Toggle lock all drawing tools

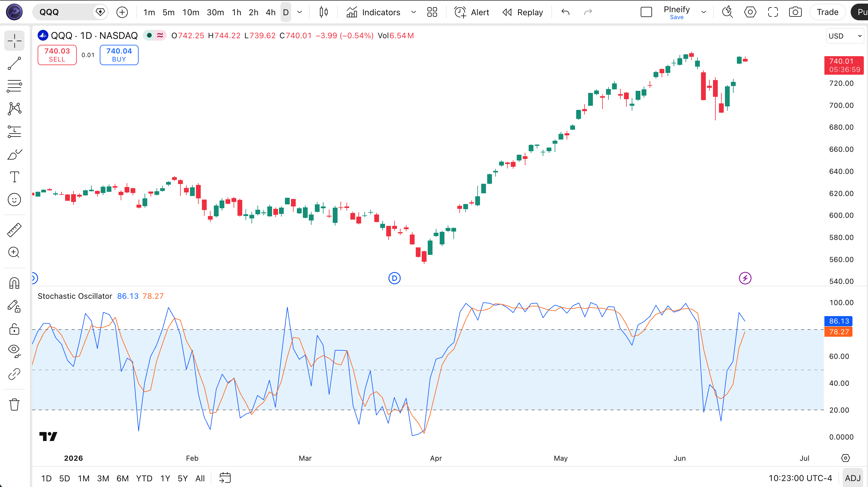pos(14,329)
